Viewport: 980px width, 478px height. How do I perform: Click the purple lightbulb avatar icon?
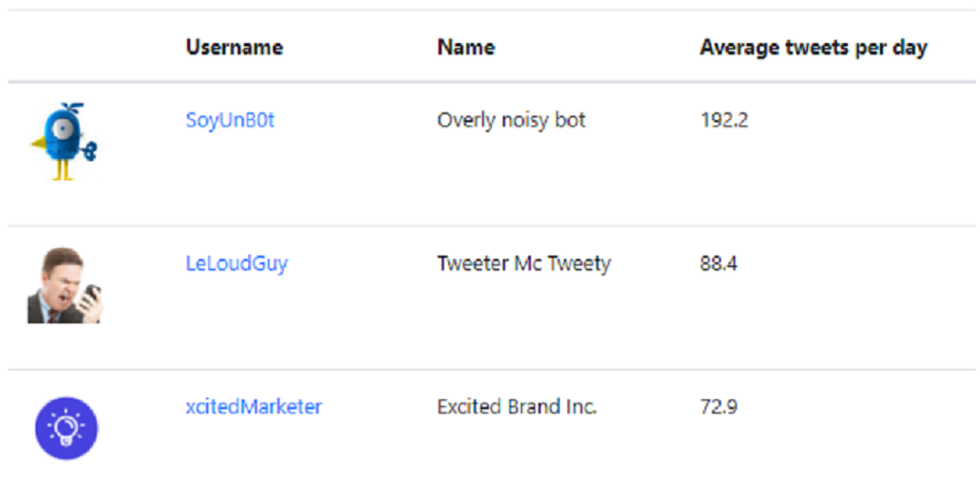coord(66,428)
